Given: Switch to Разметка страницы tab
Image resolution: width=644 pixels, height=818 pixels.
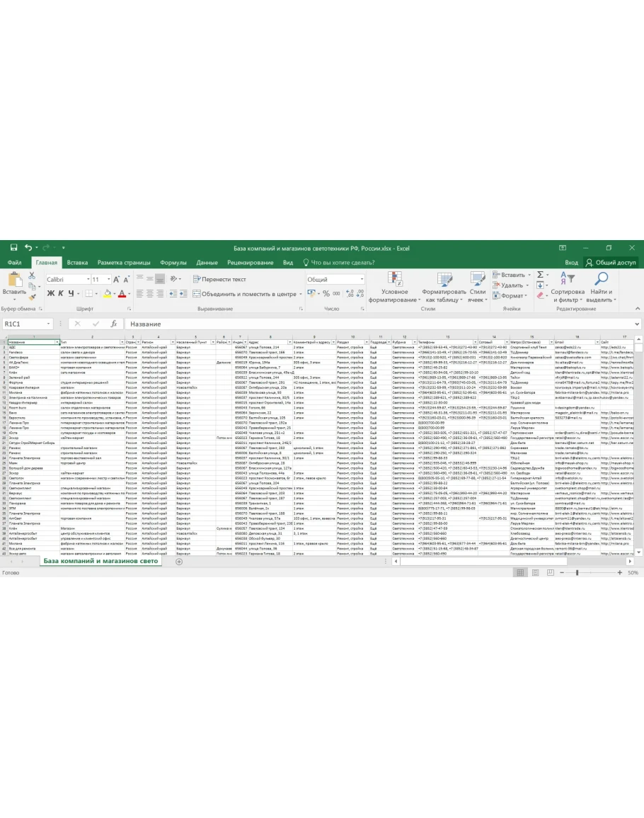Looking at the screenshot, I should pos(124,263).
